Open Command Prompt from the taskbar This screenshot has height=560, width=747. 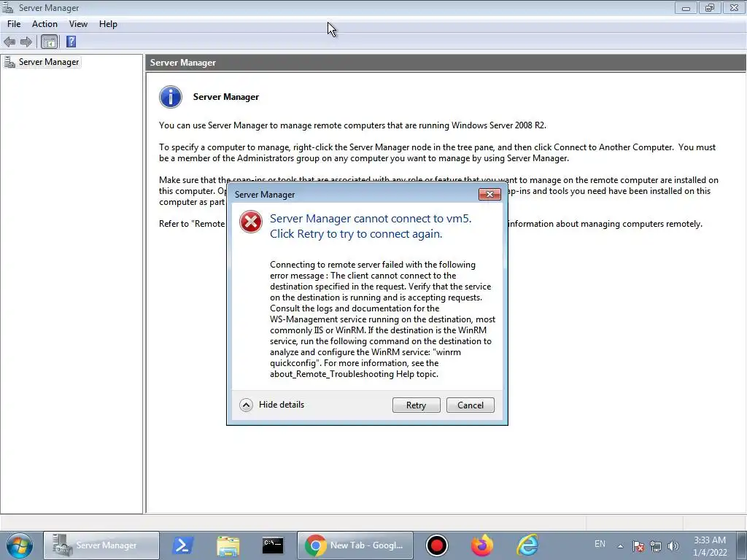pyautogui.click(x=273, y=545)
